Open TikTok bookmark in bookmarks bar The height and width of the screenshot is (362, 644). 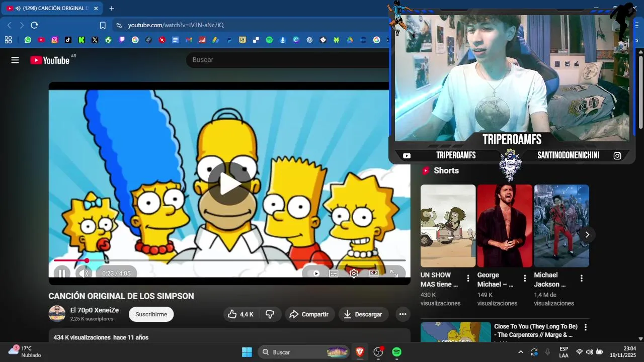68,40
